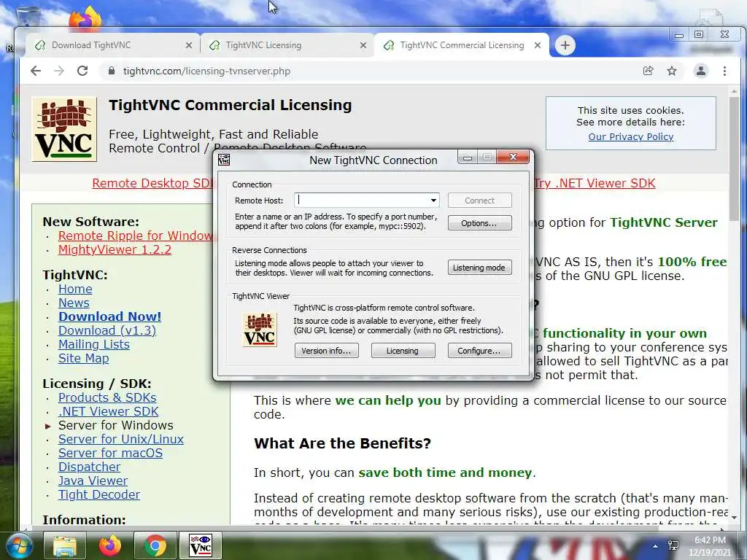Close the TightVNC Licensing tab
This screenshot has width=747, height=560.
[x=363, y=45]
